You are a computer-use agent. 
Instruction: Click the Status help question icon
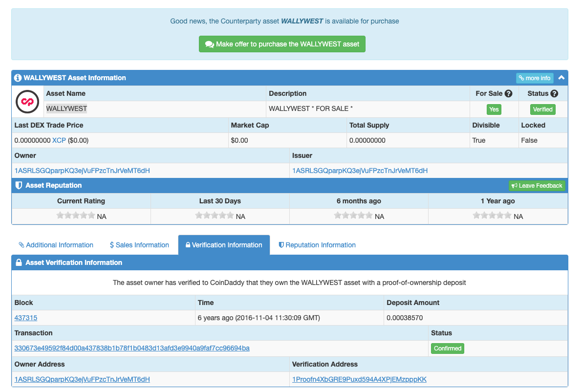tap(554, 94)
